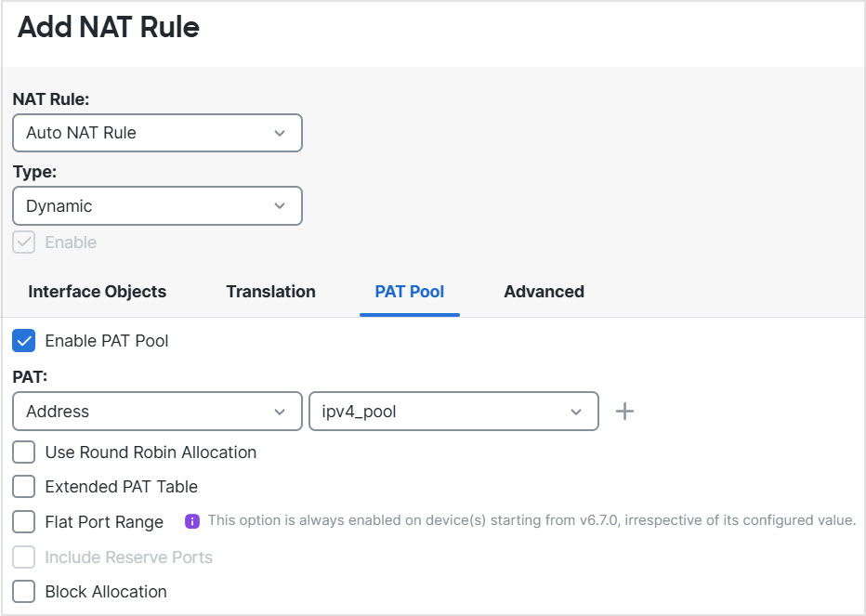Click the plus icon next to ipv4_pool
Screen dimensions: 866x616
coord(625,412)
